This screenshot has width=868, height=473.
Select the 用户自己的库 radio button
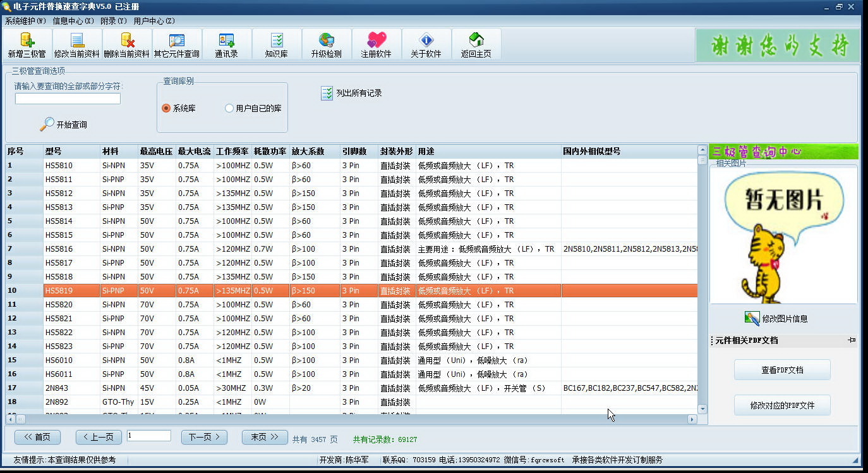coord(229,108)
